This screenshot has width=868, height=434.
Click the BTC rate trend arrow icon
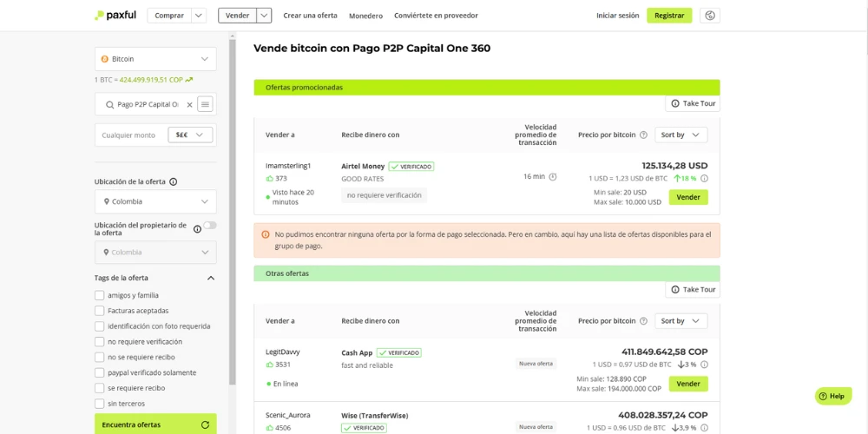[189, 80]
